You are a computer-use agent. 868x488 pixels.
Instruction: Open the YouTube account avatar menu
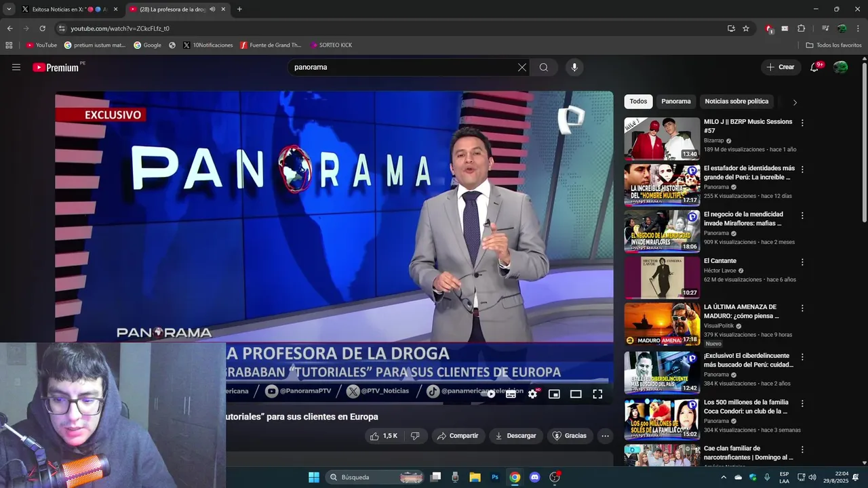(840, 67)
